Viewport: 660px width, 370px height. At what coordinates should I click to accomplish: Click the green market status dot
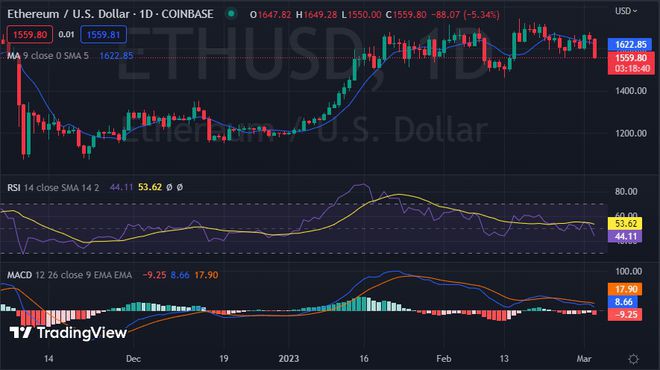click(x=231, y=14)
